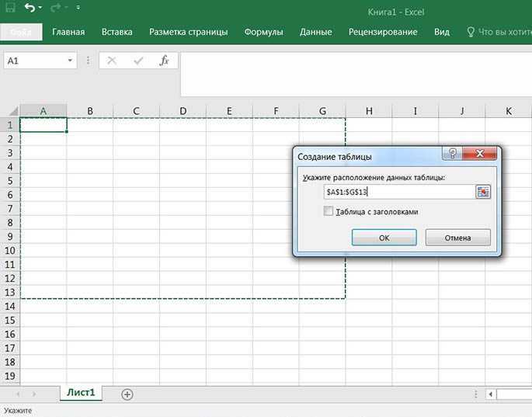Select column K header

click(x=509, y=111)
